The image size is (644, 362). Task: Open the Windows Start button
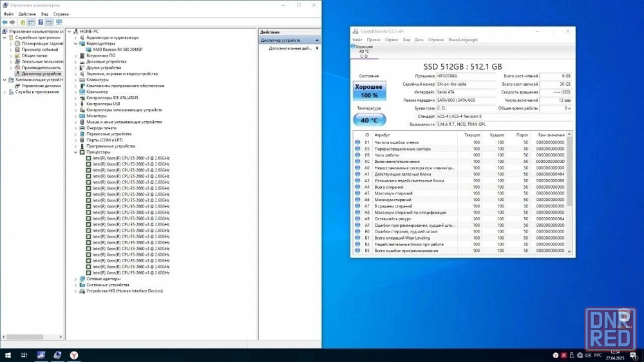[x=7, y=355]
